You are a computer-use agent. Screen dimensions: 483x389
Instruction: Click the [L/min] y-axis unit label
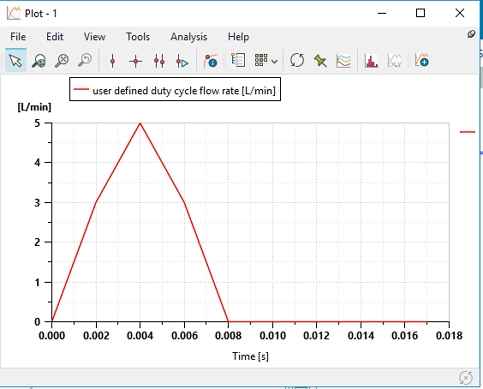(34, 107)
